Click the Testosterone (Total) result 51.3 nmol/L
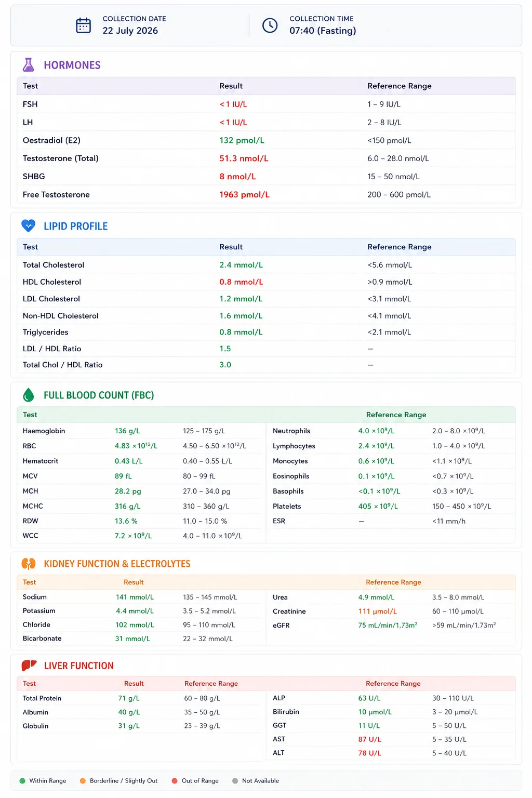The image size is (532, 798). point(244,158)
